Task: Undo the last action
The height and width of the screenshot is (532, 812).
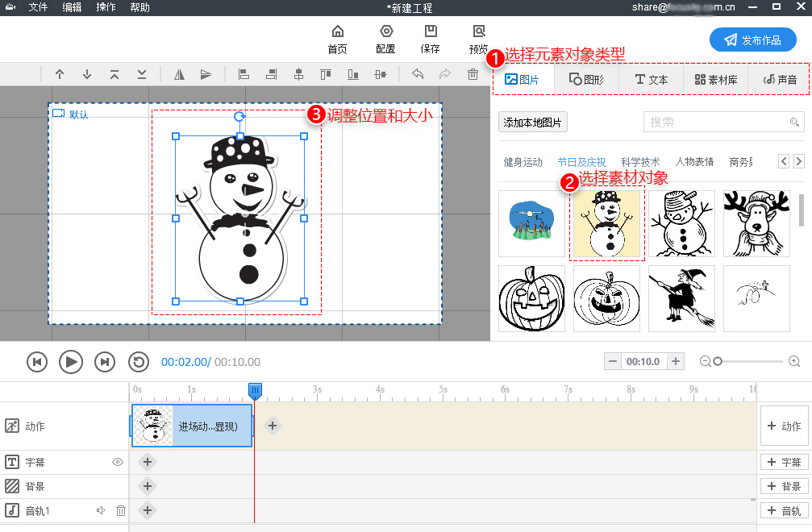Action: [x=418, y=74]
